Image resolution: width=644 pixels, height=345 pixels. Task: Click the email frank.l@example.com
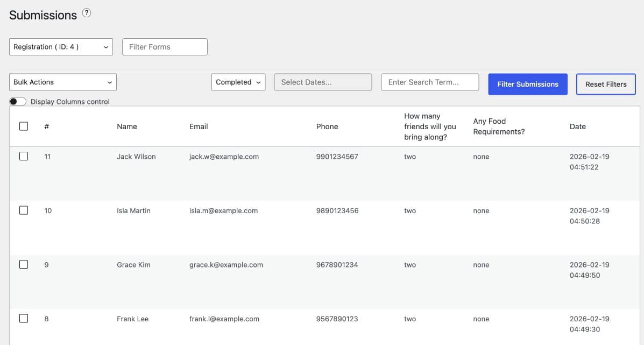[x=224, y=319]
